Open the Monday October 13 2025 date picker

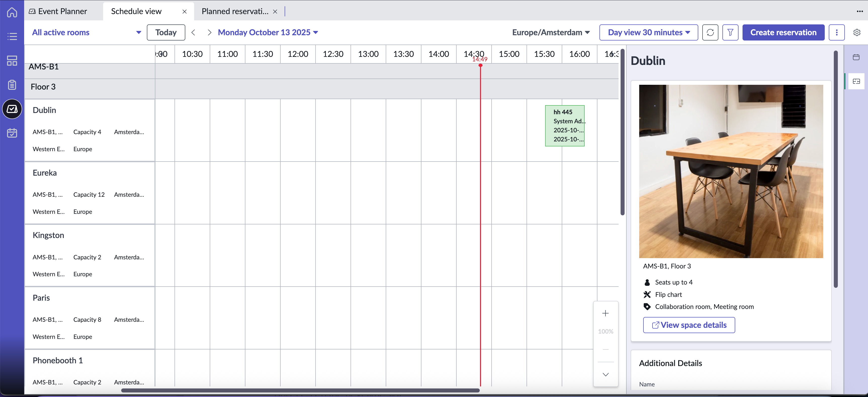coord(268,32)
